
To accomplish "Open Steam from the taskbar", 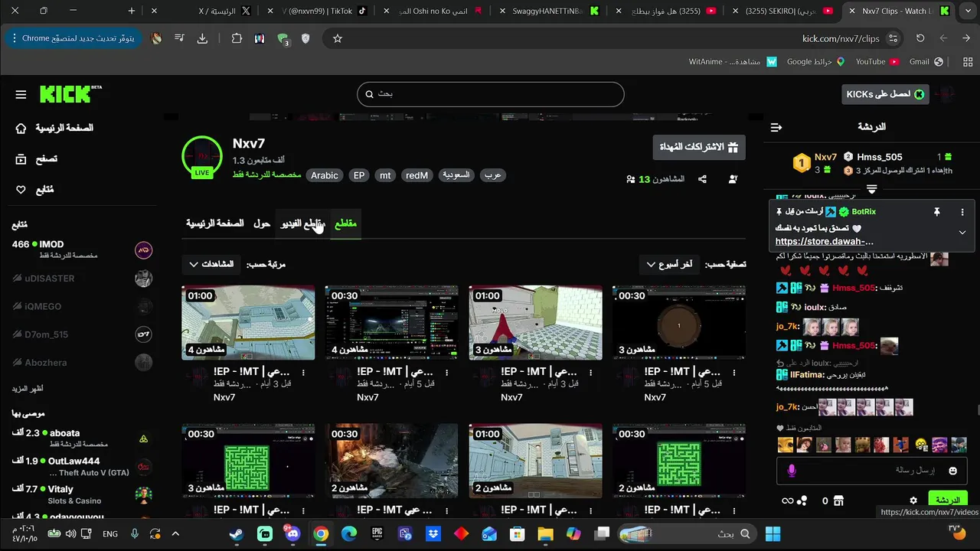I will (x=237, y=533).
